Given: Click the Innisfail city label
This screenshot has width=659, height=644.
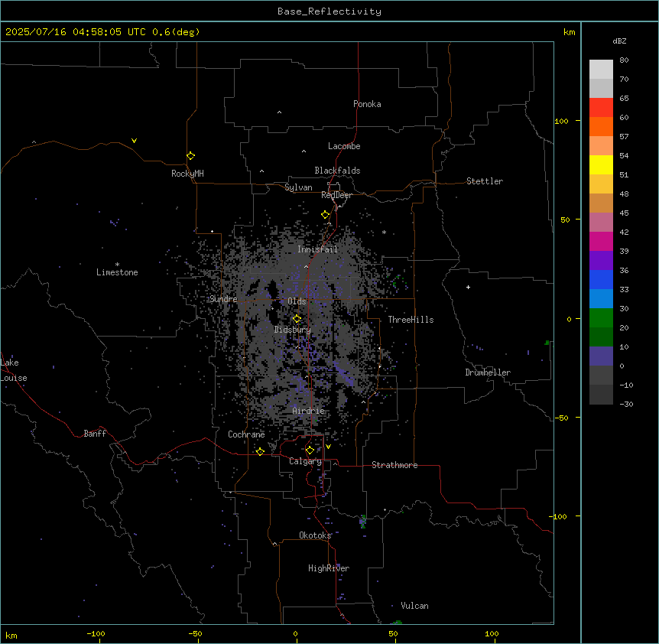Looking at the screenshot, I should pyautogui.click(x=317, y=249).
